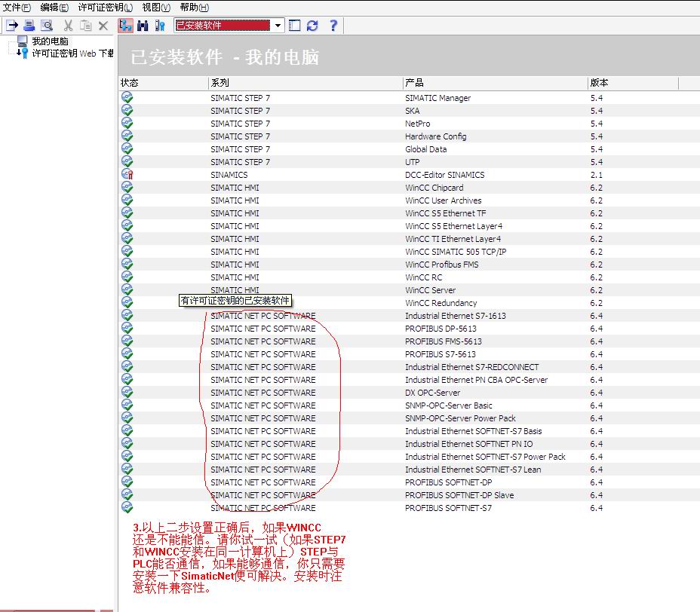Click the Paste clipboard icon
Image resolution: width=700 pixels, height=612 pixels.
pyautogui.click(x=86, y=26)
